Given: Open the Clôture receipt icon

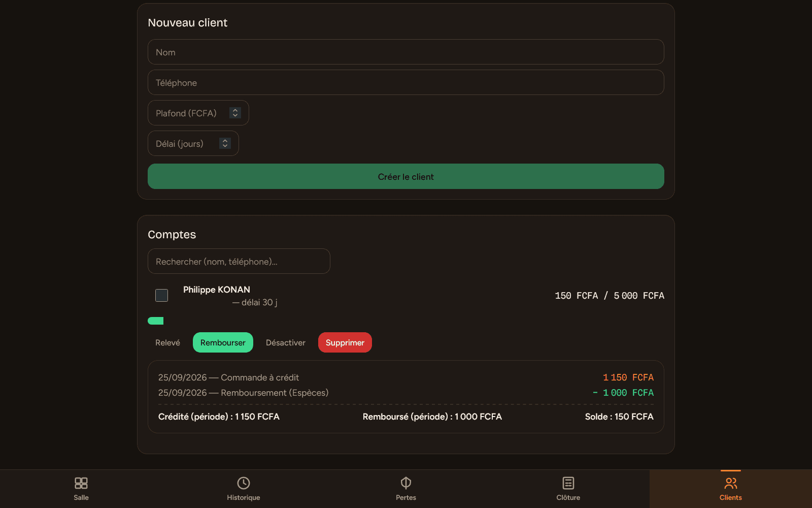Looking at the screenshot, I should (568, 483).
